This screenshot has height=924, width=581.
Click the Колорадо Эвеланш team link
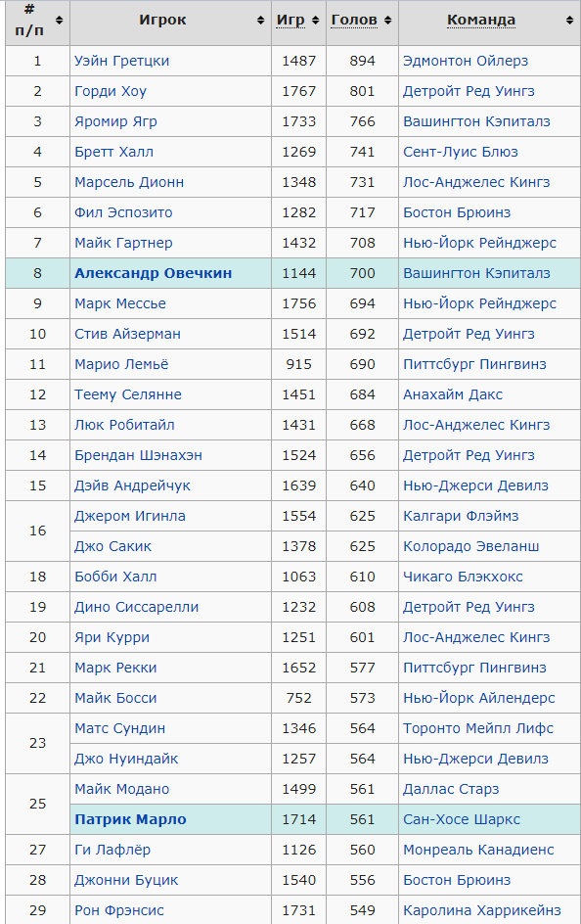(470, 546)
